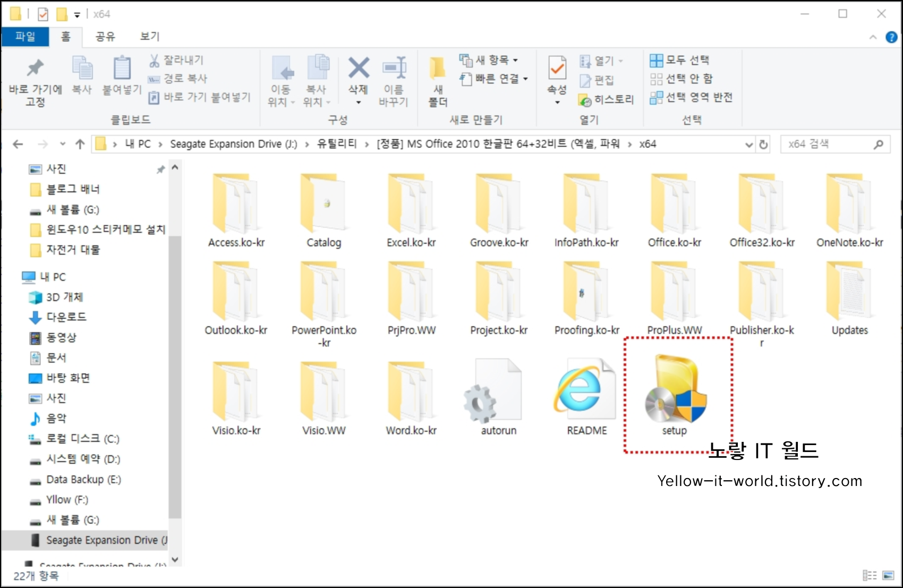Click the navigation pane scroll down arrow
Screen dimensions: 903x588
pyautogui.click(x=175, y=559)
